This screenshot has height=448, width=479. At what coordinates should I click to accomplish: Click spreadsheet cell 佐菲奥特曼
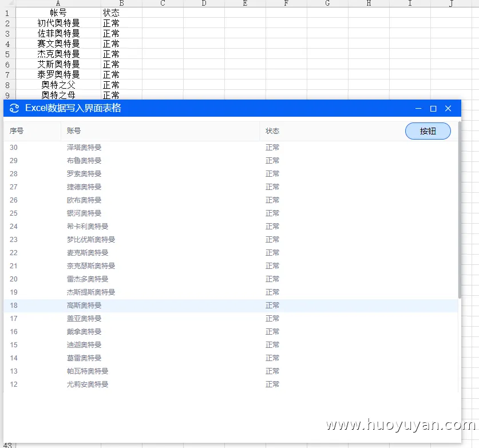click(x=58, y=33)
